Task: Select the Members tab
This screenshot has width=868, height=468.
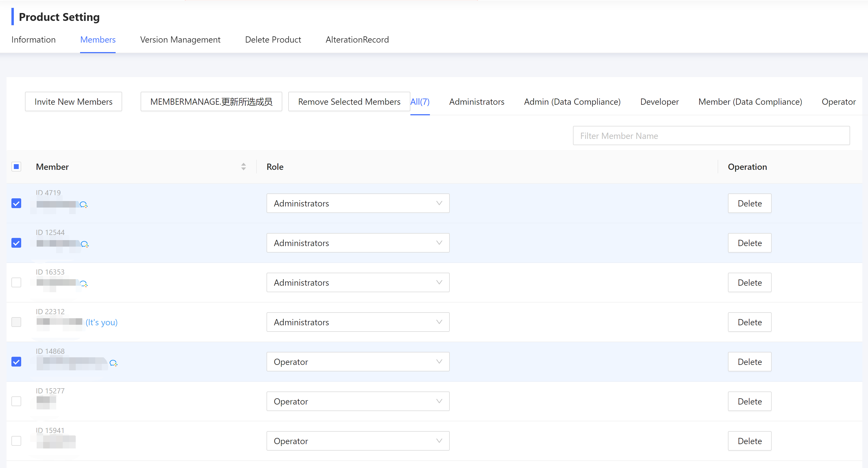Action: (x=98, y=40)
